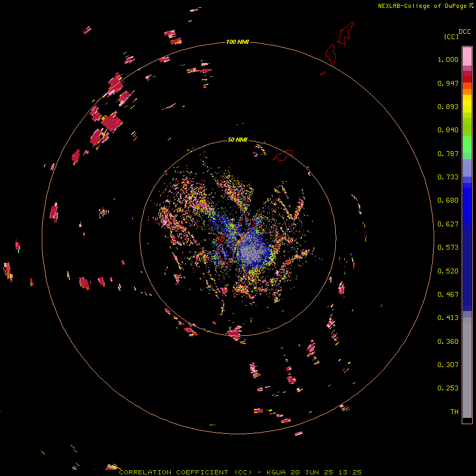Click the 0.947 color scale value
The width and height of the screenshot is (476, 476).
[448, 83]
